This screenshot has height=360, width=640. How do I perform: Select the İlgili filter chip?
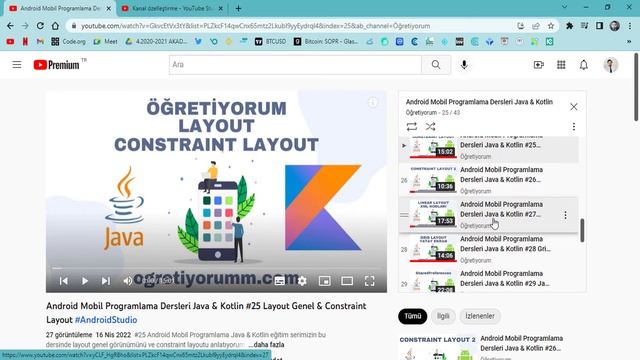443,316
